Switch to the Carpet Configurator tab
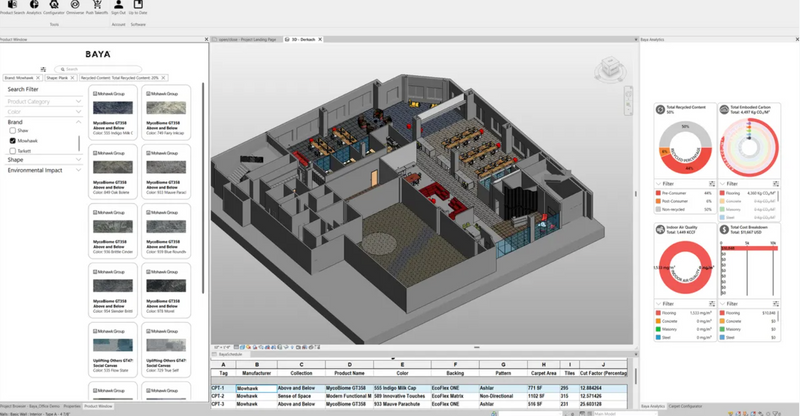The width and height of the screenshot is (800, 416). tap(685, 406)
